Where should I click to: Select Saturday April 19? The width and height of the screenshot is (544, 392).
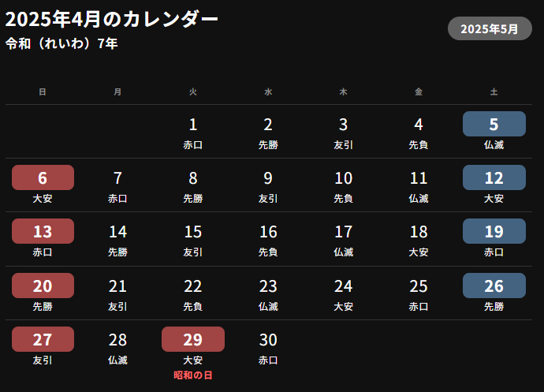[x=494, y=231]
